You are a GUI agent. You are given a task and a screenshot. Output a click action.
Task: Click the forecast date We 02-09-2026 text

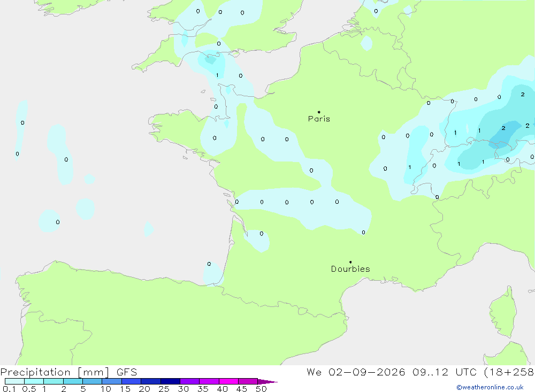[x=356, y=372]
